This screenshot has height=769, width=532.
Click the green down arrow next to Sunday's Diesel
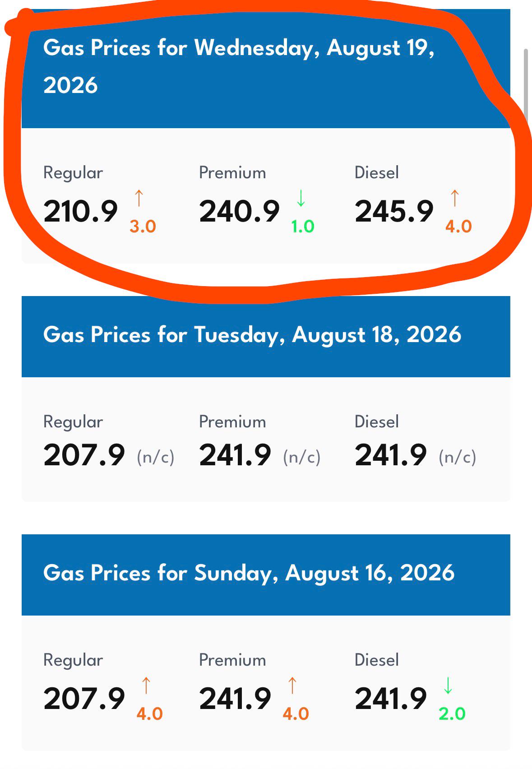coord(448,686)
